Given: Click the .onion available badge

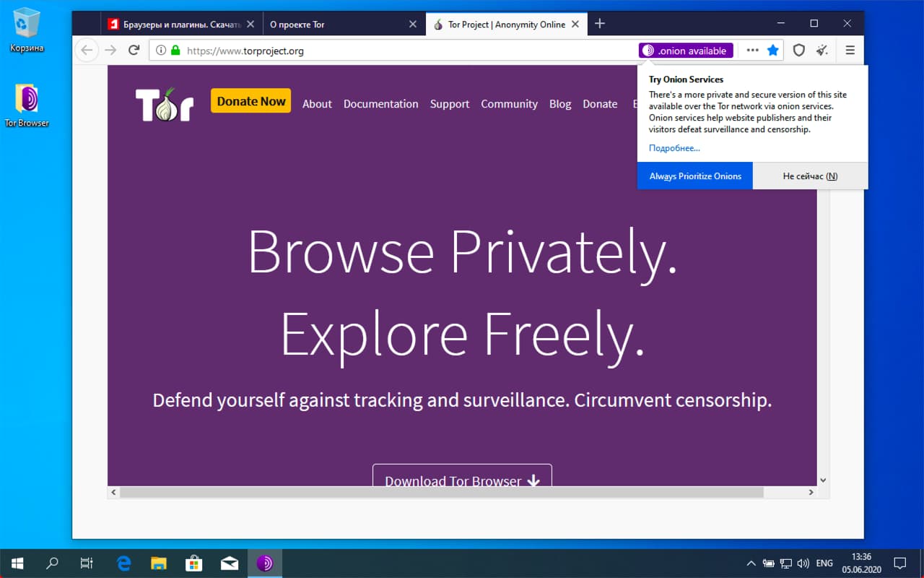Looking at the screenshot, I should 686,51.
